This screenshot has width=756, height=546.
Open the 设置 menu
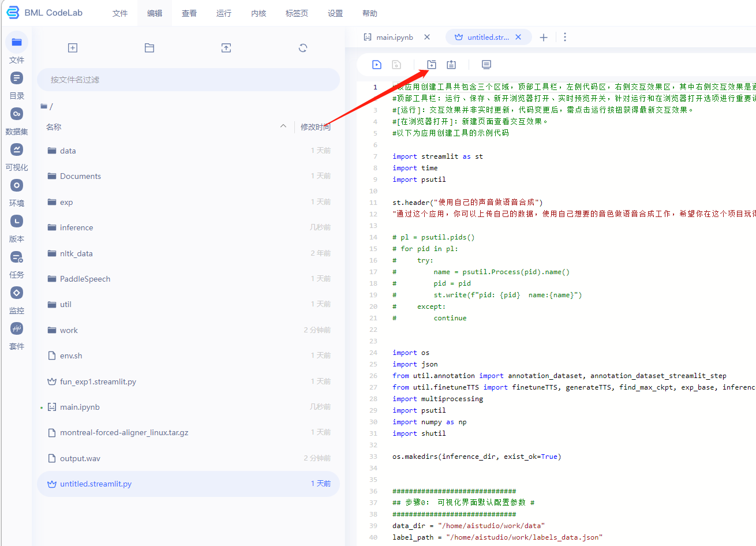pyautogui.click(x=335, y=13)
